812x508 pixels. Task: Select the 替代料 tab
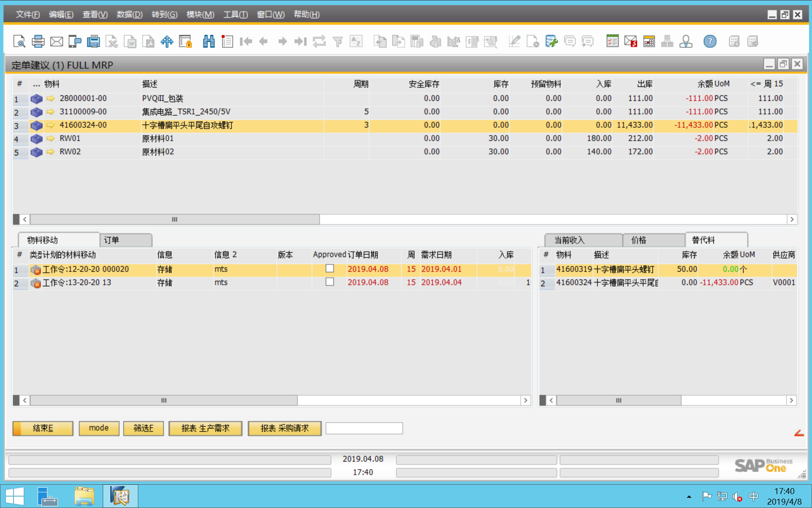click(716, 240)
